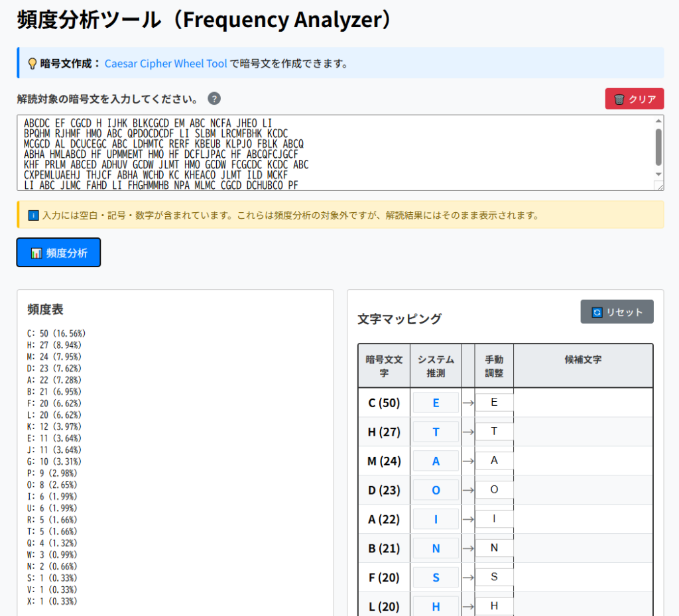Click the refresh icon on リセット button

point(597,312)
